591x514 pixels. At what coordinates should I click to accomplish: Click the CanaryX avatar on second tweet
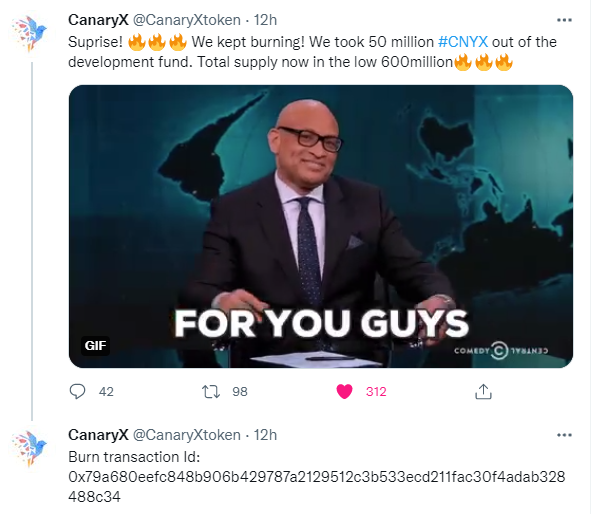(29, 448)
